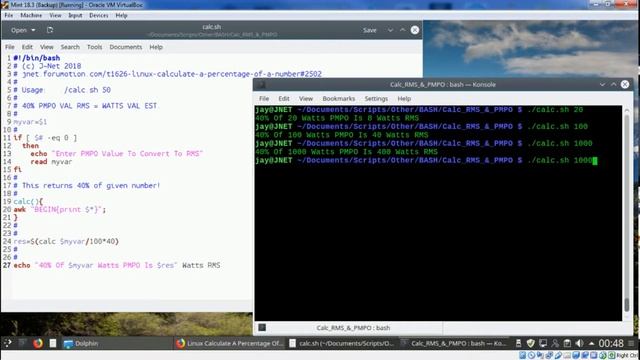The height and width of the screenshot is (360, 640).
Task: Open the Konsole Help menu
Action: click(x=404, y=99)
